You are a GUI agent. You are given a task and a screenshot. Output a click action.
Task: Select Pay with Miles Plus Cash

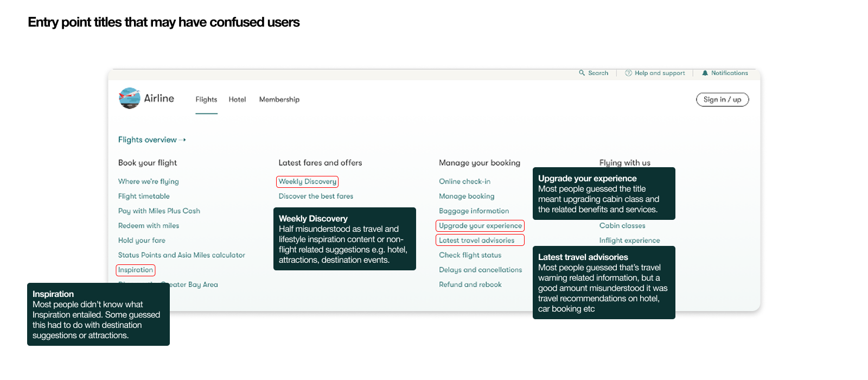(x=159, y=211)
